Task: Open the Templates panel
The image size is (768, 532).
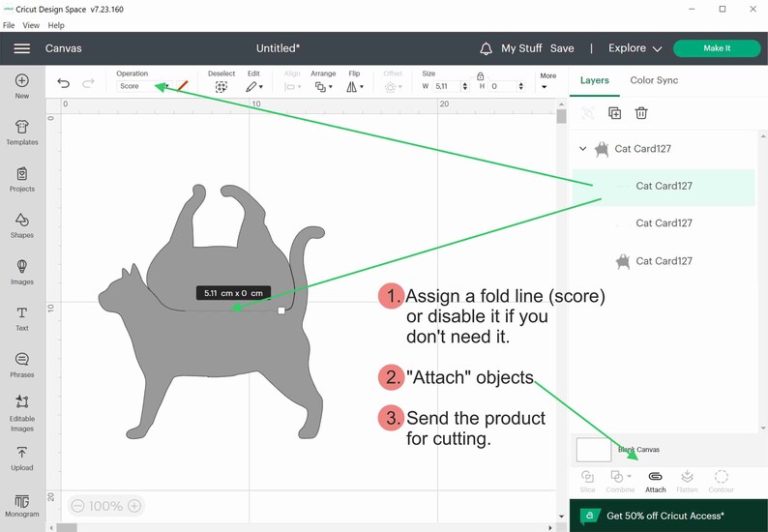Action: coord(22,133)
